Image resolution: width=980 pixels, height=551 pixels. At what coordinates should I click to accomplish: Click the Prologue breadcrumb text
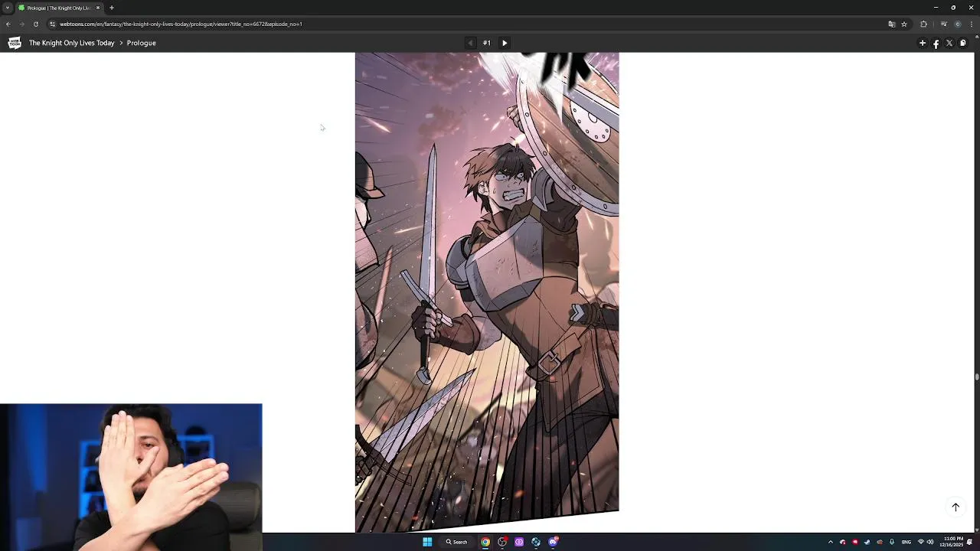(141, 43)
